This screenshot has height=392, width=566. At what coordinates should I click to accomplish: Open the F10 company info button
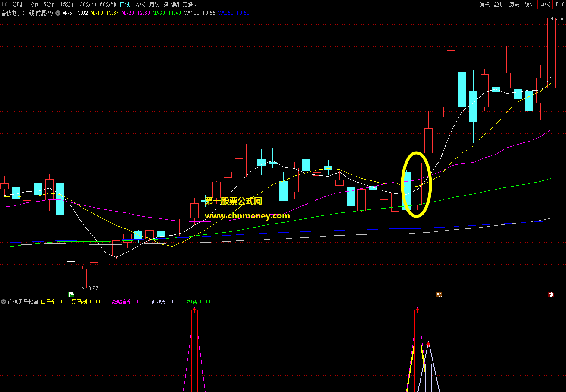click(x=559, y=4)
